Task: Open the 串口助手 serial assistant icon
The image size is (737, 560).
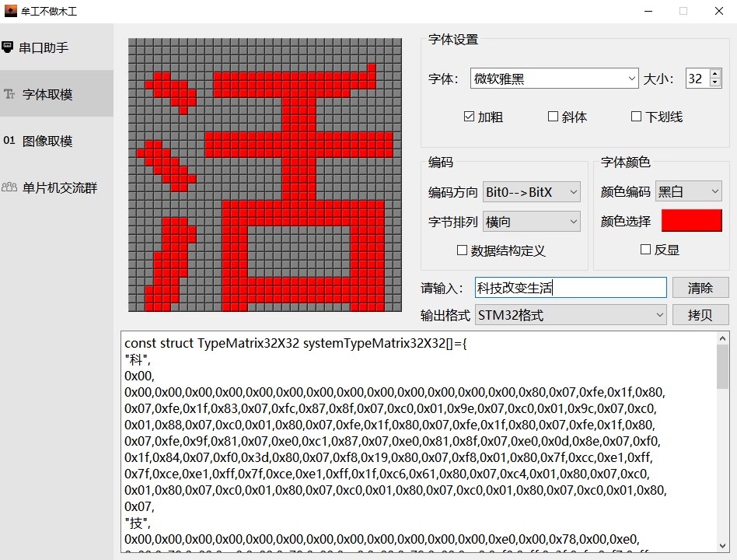Action: [x=7, y=47]
